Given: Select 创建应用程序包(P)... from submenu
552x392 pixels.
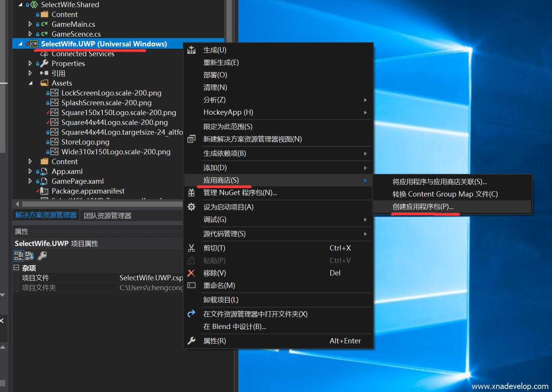Looking at the screenshot, I should pos(423,207).
